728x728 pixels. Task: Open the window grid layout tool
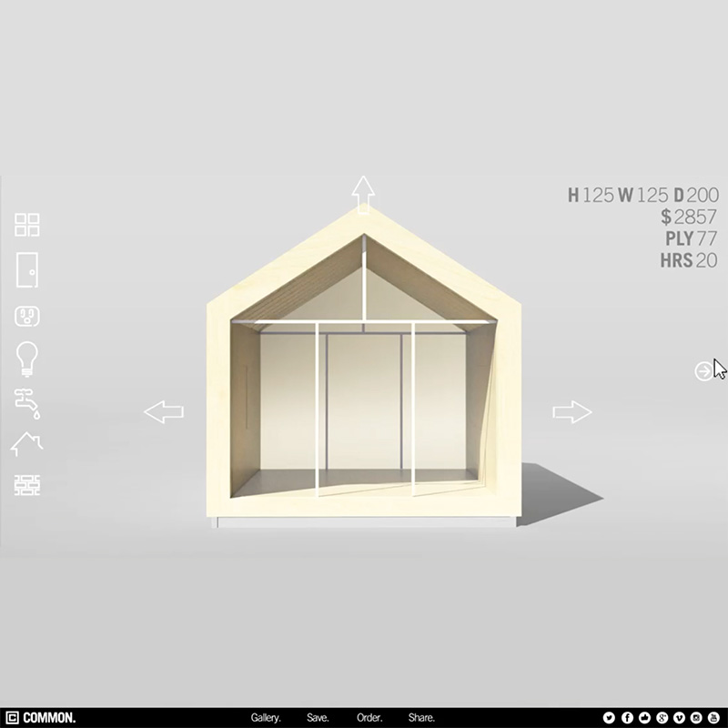coord(27,225)
